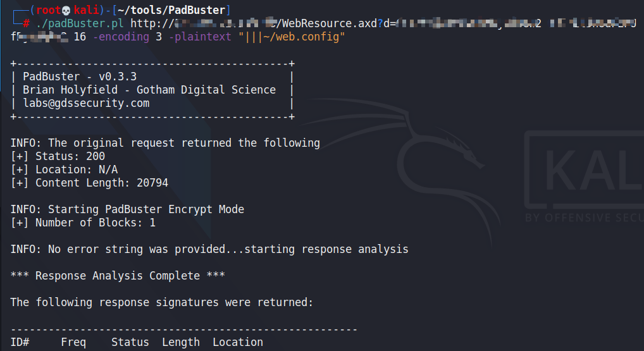Click the labs@gdssecurity.com email text
The height and width of the screenshot is (351, 644).
[86, 103]
